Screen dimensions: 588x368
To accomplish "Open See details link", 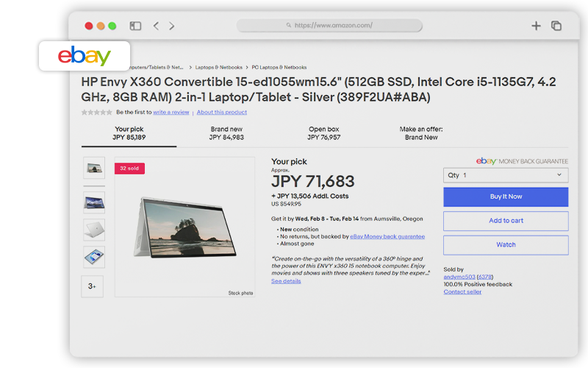I will click(x=286, y=281).
